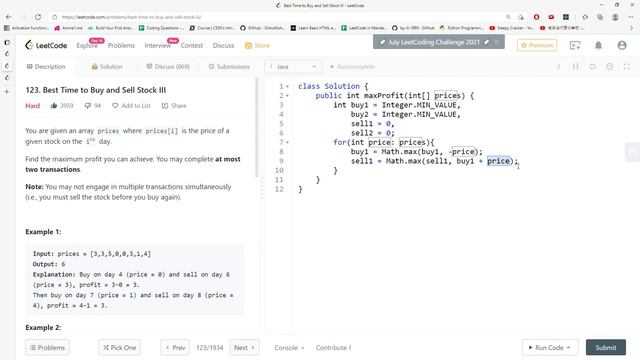Dismiss the July Challenge banner
Image resolution: width=640 pixels, height=360 pixels.
497,42
